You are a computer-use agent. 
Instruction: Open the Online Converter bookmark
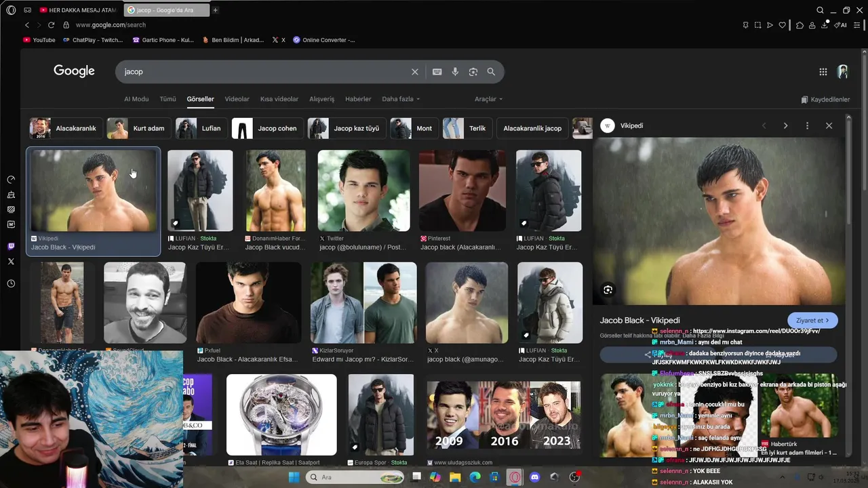click(x=324, y=40)
